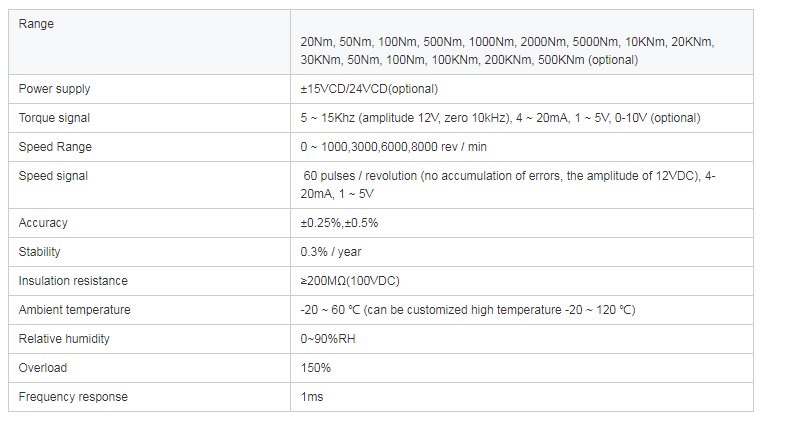
Task: Click the 0 ~ 1000,3000,6000,8000 rev / min value
Action: (x=392, y=147)
